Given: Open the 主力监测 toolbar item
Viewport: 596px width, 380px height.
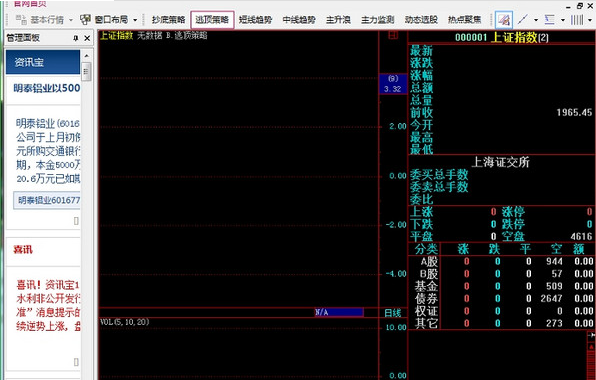Looking at the screenshot, I should click(377, 19).
